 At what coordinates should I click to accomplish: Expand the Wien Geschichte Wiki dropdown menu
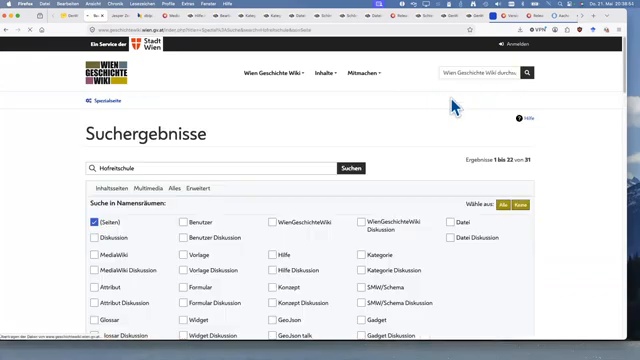[x=274, y=73]
